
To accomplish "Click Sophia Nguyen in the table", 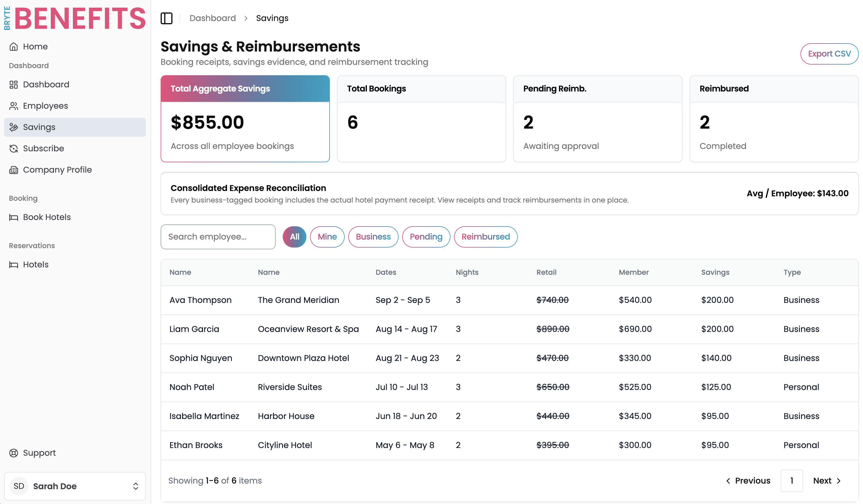I will click(201, 358).
